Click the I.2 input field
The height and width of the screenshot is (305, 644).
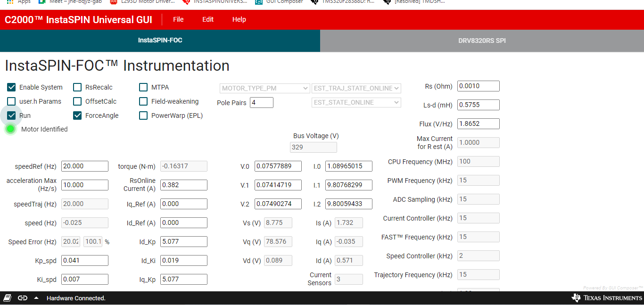pyautogui.click(x=349, y=204)
